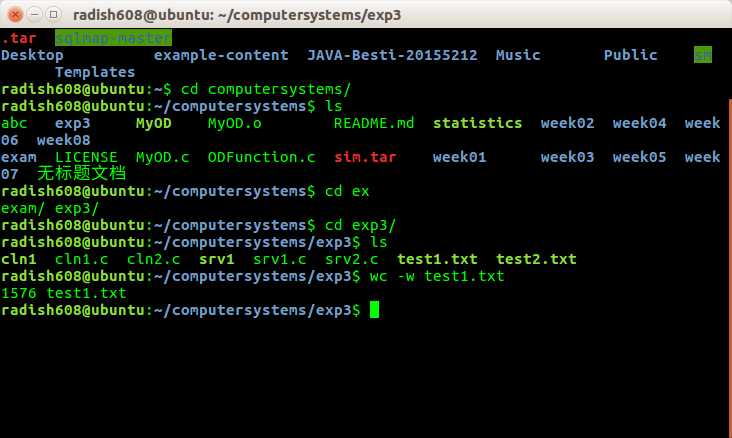The width and height of the screenshot is (732, 438).
Task: Select the week01 directory name
Action: [459, 157]
